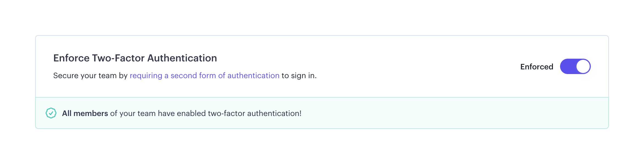Click the white knob of the toggle
This screenshot has height=164, width=644.
[583, 66]
